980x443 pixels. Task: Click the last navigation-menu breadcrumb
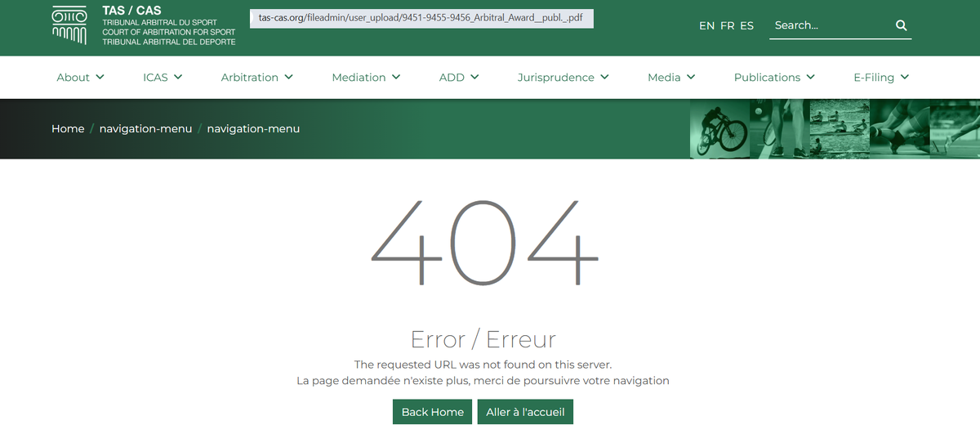tap(253, 129)
